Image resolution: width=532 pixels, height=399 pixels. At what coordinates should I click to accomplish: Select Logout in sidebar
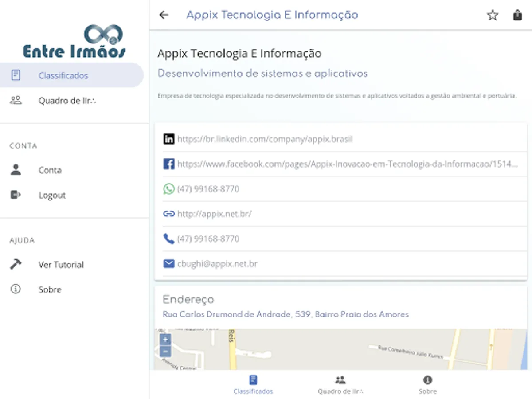72,195
